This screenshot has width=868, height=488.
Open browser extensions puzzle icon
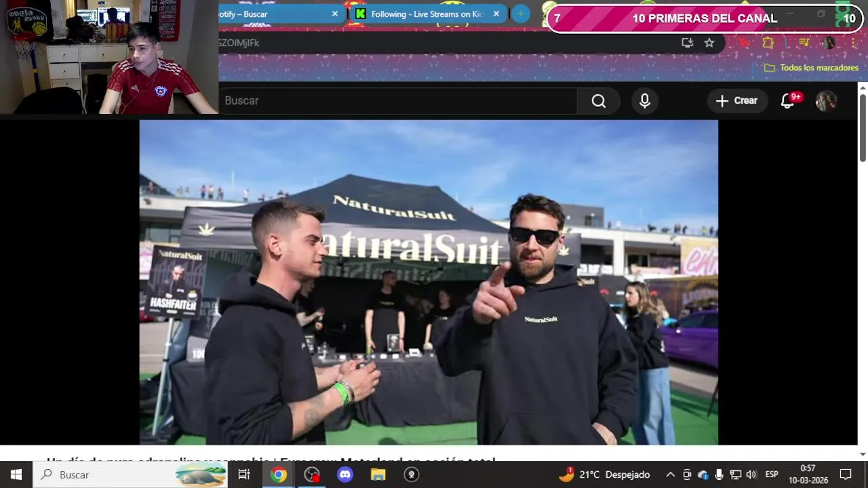(768, 43)
